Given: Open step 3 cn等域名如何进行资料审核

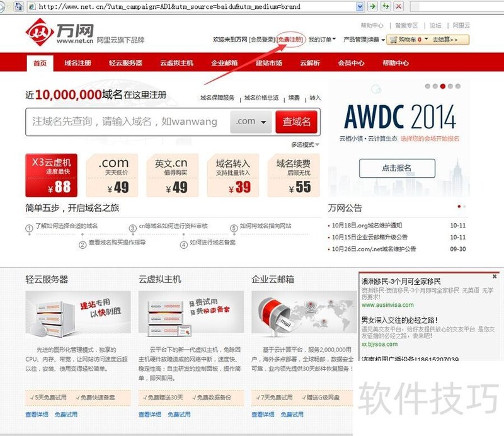Looking at the screenshot, I should click(173, 226).
